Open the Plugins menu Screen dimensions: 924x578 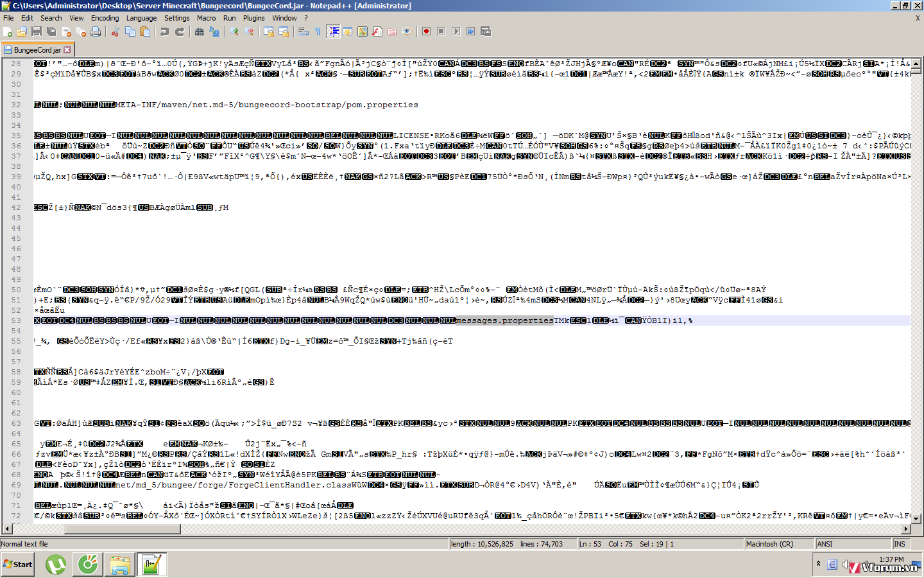254,18
